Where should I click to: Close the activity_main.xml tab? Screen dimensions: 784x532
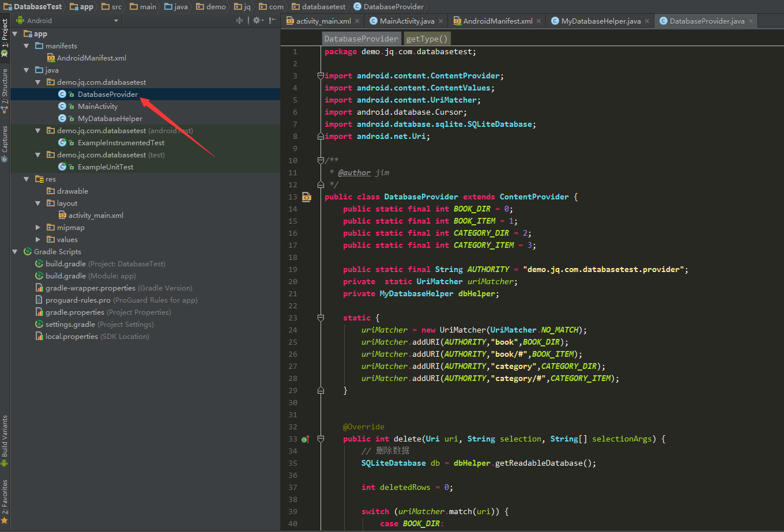pos(357,21)
